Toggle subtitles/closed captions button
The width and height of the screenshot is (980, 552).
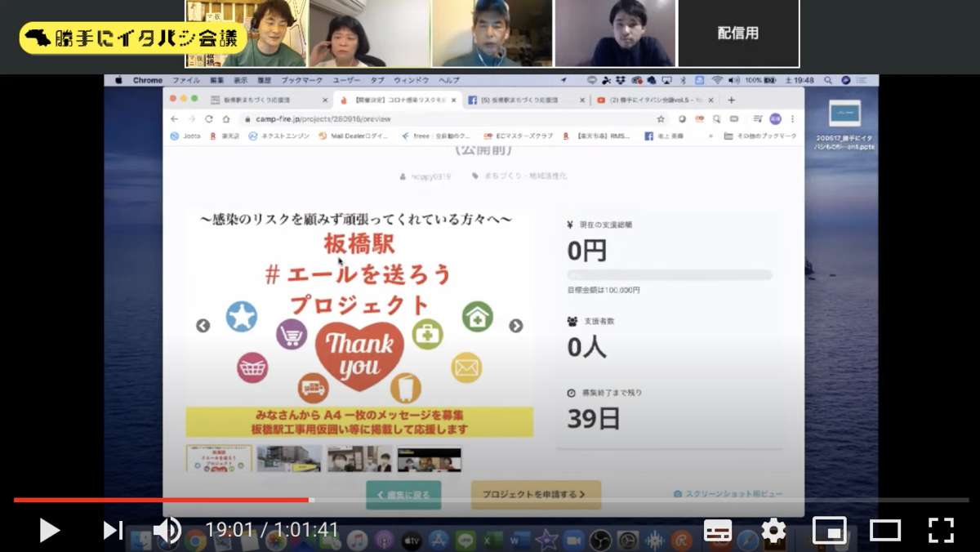(x=718, y=531)
